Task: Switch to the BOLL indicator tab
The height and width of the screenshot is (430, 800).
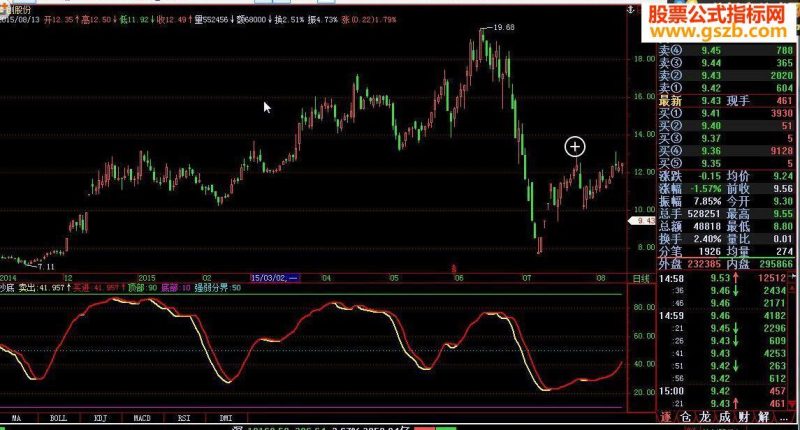Action: click(x=58, y=418)
